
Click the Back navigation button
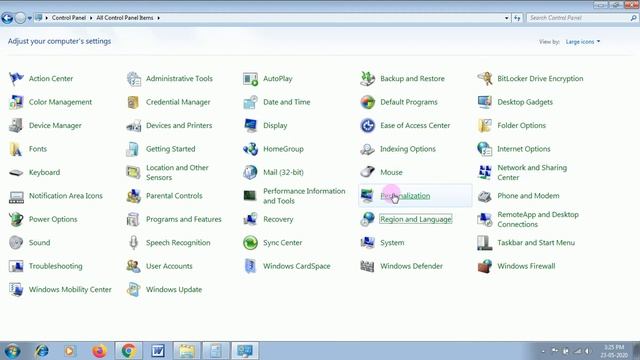point(7,18)
